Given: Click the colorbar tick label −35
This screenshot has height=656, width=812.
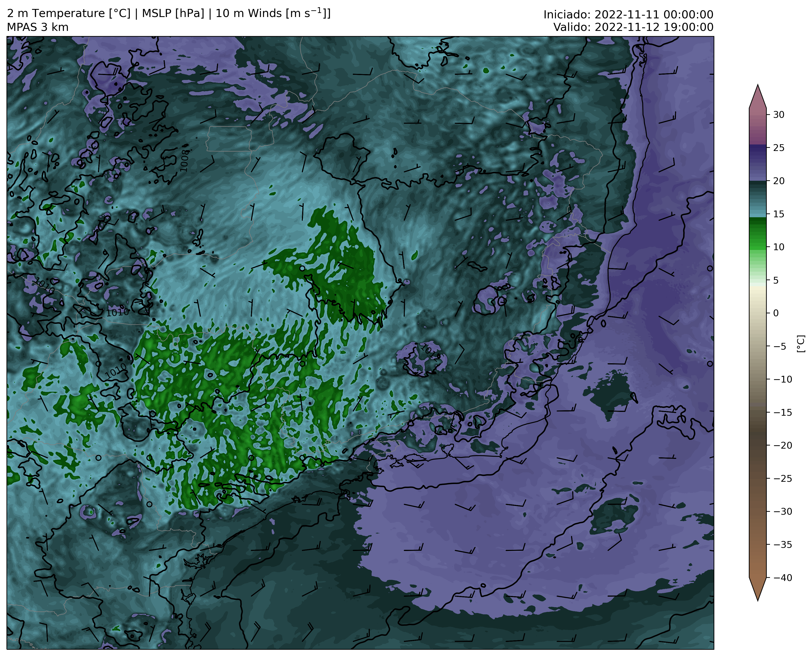Looking at the screenshot, I should pyautogui.click(x=782, y=545).
